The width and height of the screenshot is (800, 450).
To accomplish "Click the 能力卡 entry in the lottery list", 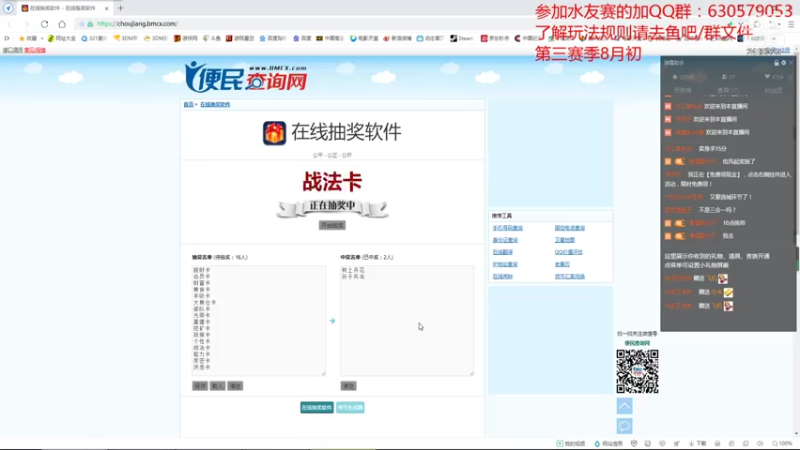I will [x=202, y=354].
